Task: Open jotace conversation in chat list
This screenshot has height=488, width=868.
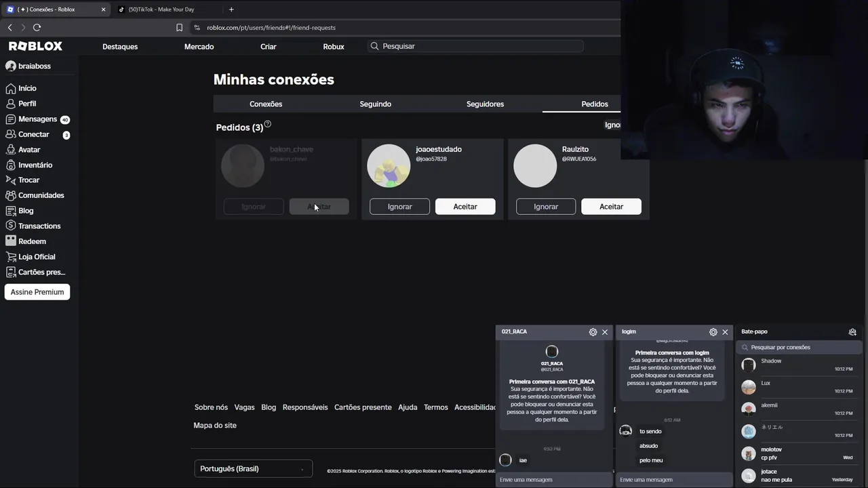Action: tap(798, 476)
